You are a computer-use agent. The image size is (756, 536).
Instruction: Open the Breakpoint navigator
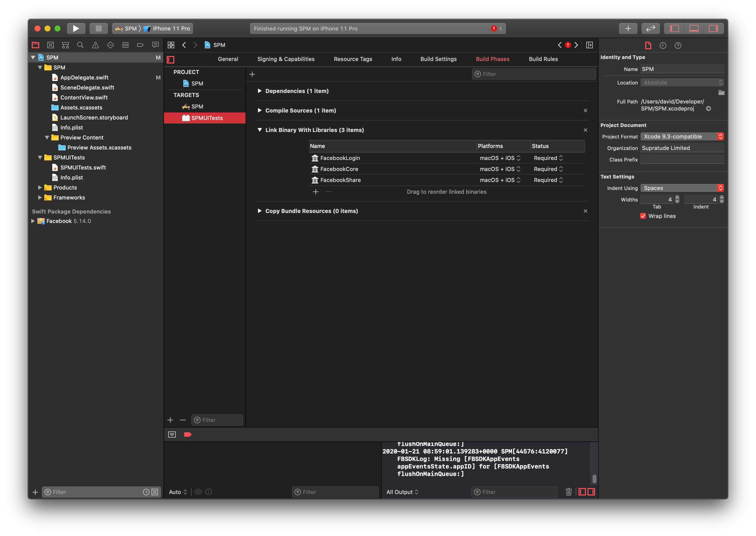(140, 45)
